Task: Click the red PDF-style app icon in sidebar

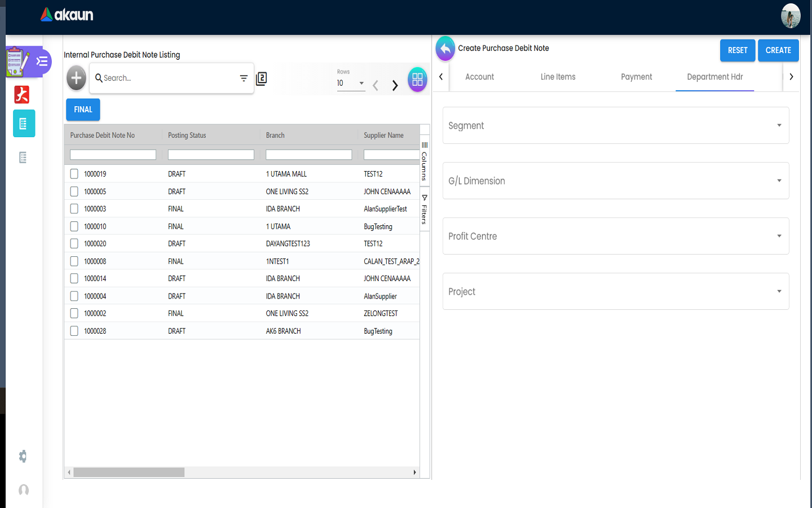Action: [x=22, y=94]
